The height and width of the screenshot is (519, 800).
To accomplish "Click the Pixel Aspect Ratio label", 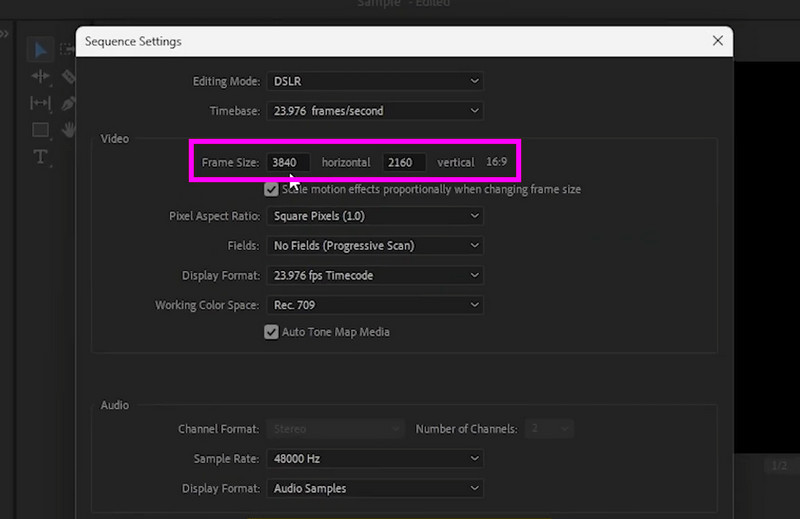I will pos(214,216).
